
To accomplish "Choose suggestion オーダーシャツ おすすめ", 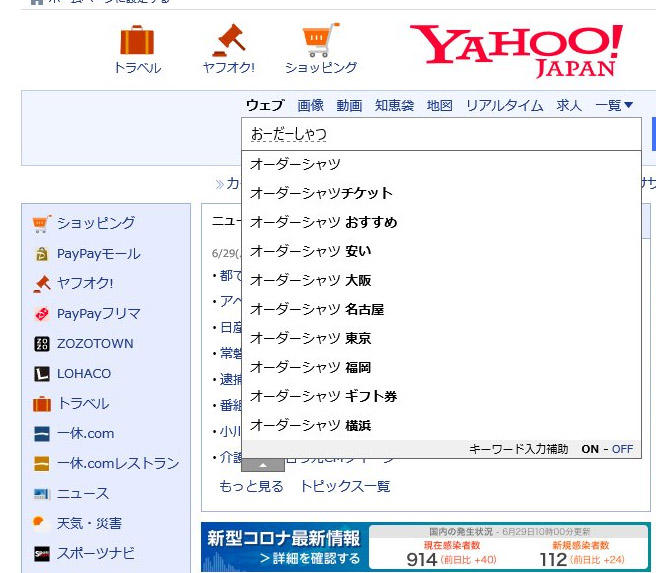I will [441, 222].
